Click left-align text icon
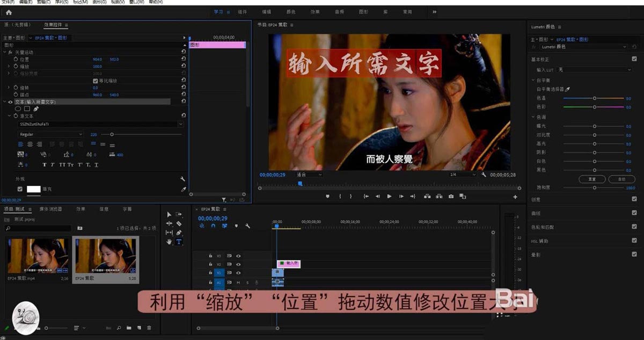644x340 pixels. pos(21,144)
